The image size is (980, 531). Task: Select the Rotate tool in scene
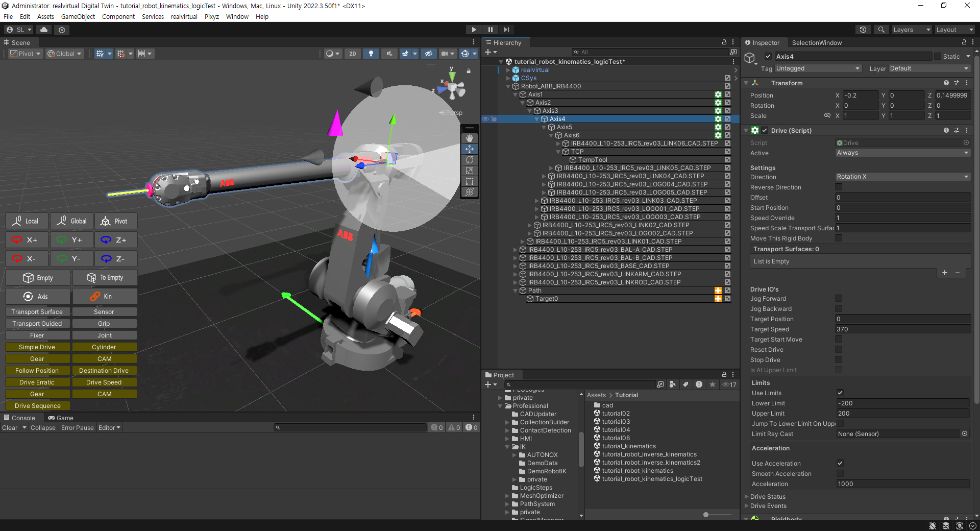tap(470, 160)
